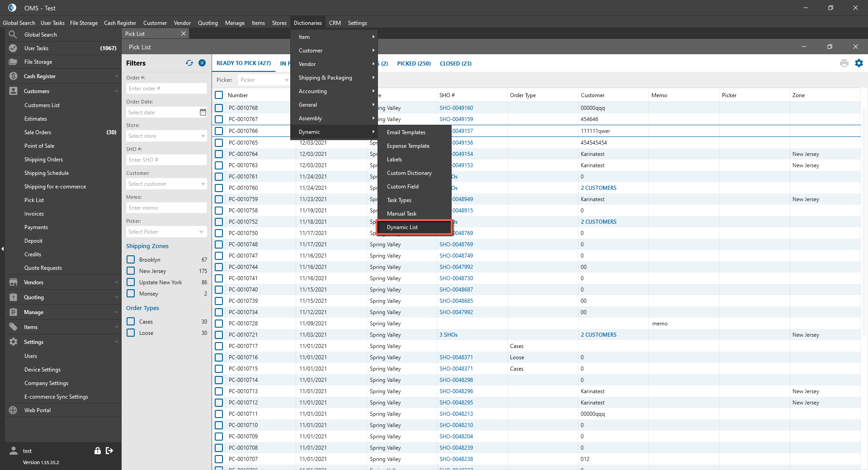
Task: Expand the Select customer dropdown
Action: coord(166,184)
